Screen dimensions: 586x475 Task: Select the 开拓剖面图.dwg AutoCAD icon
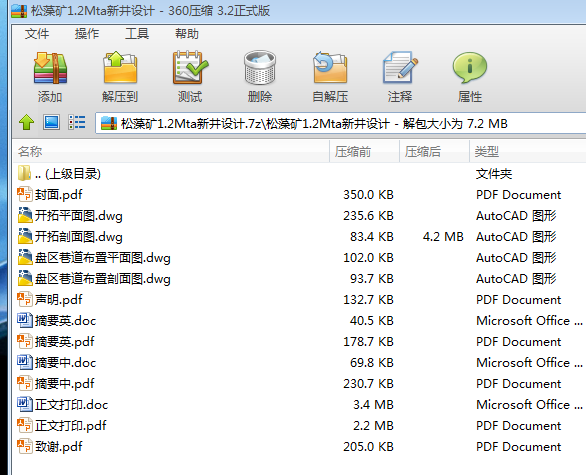(x=25, y=236)
